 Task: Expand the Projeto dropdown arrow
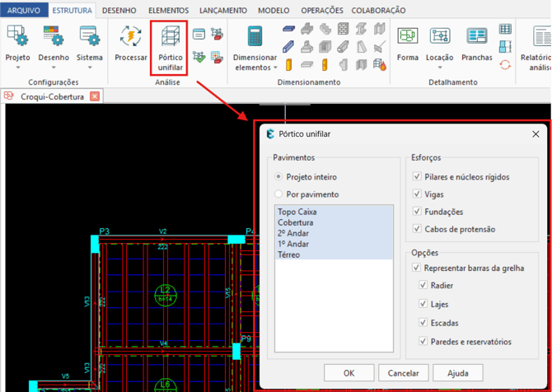coord(17,68)
